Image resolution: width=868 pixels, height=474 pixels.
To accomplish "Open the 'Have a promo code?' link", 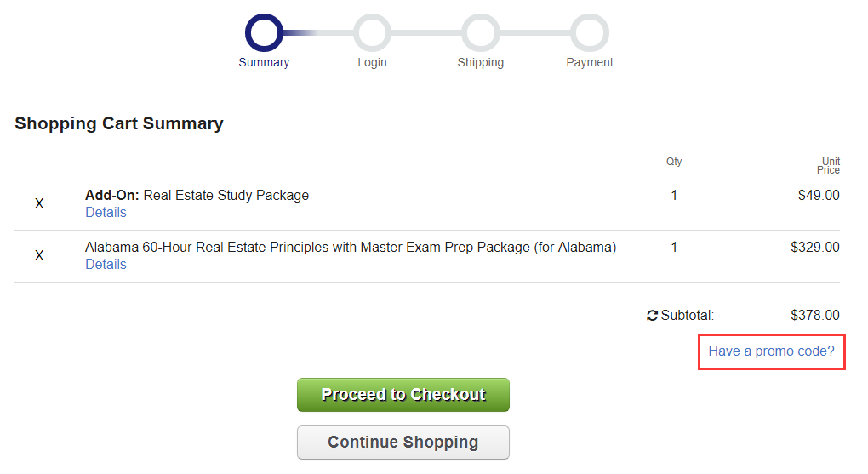I will [771, 351].
